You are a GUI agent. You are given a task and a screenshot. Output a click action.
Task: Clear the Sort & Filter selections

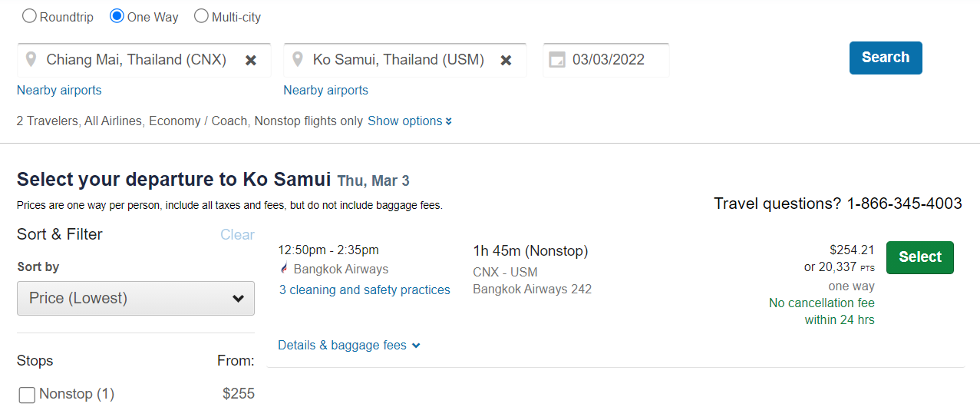coord(237,235)
